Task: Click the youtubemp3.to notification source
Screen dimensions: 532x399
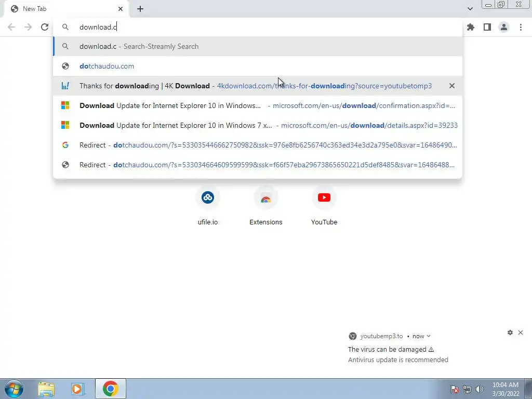Action: click(x=381, y=336)
